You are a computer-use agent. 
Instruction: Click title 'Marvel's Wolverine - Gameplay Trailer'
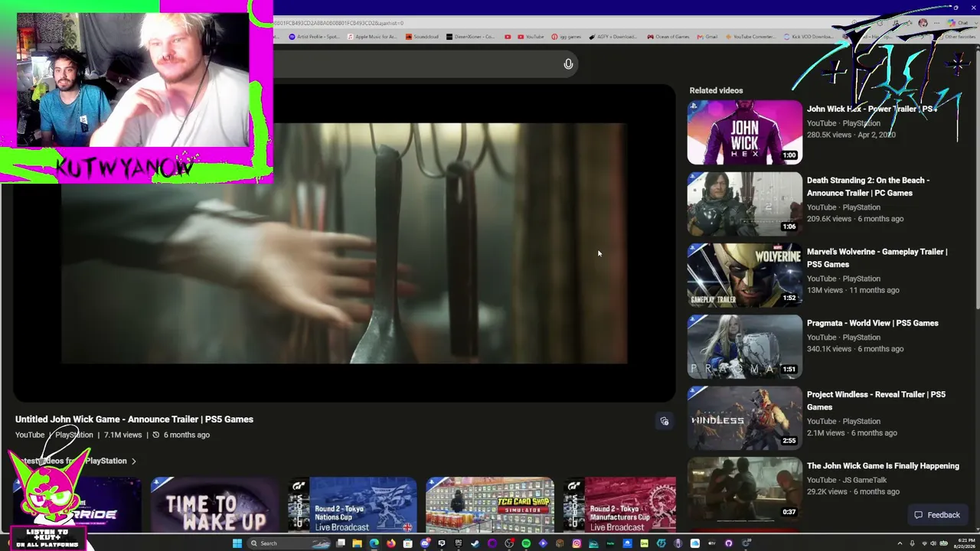(877, 258)
